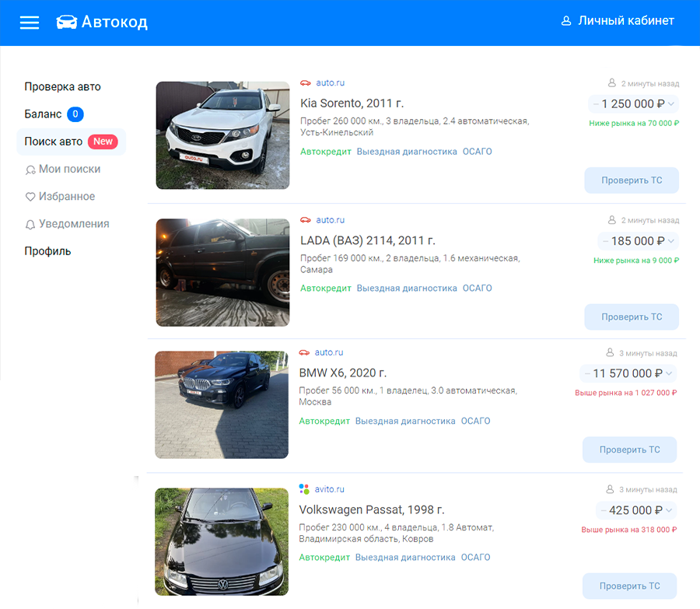The width and height of the screenshot is (700, 609).
Task: Open the black Volkswagen Passat photo
Action: (222, 541)
